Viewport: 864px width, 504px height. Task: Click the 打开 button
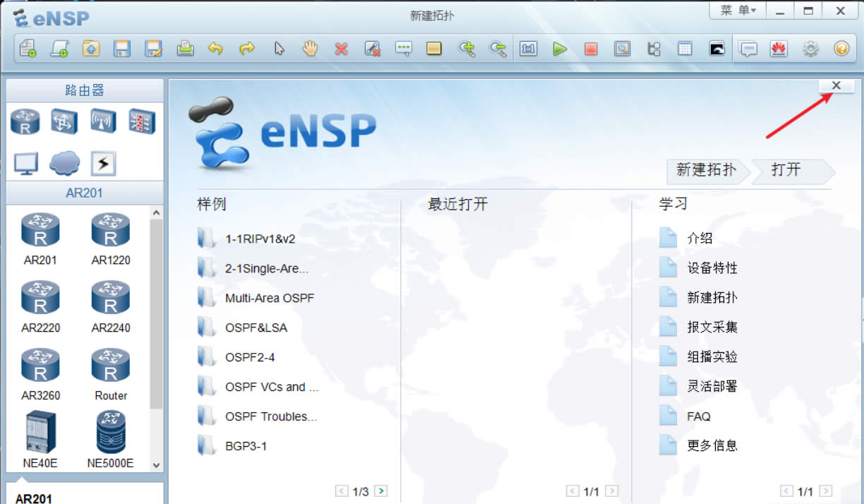click(x=786, y=170)
